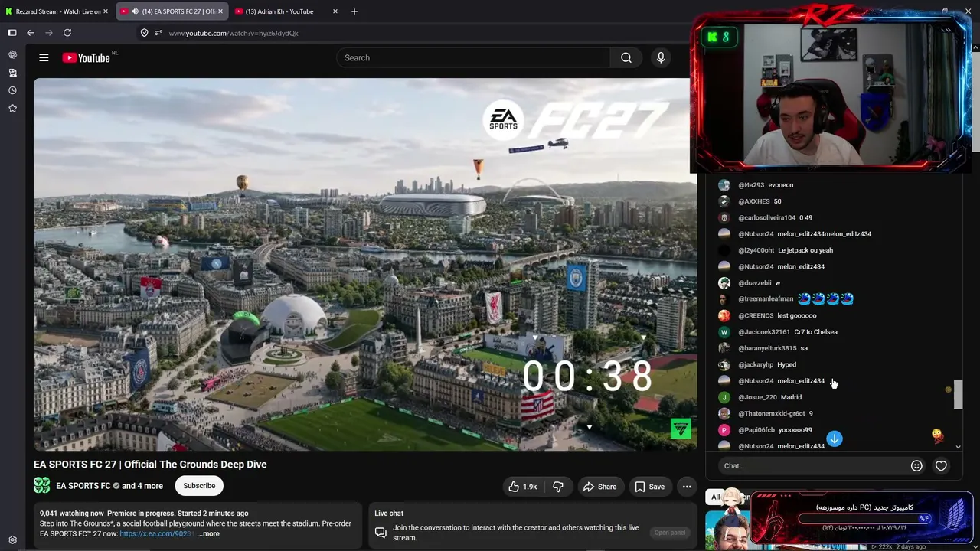Open the emoji picker in chat
Screen dimensions: 980x551
[916, 466]
